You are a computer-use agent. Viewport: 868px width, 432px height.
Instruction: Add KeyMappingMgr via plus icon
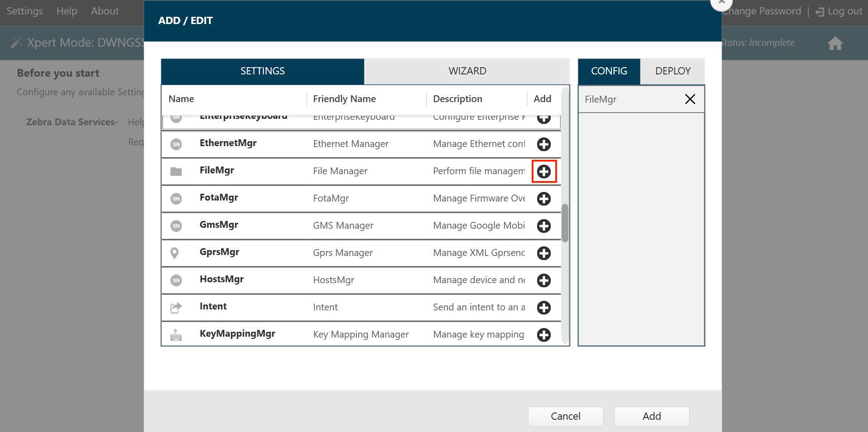[x=543, y=335]
